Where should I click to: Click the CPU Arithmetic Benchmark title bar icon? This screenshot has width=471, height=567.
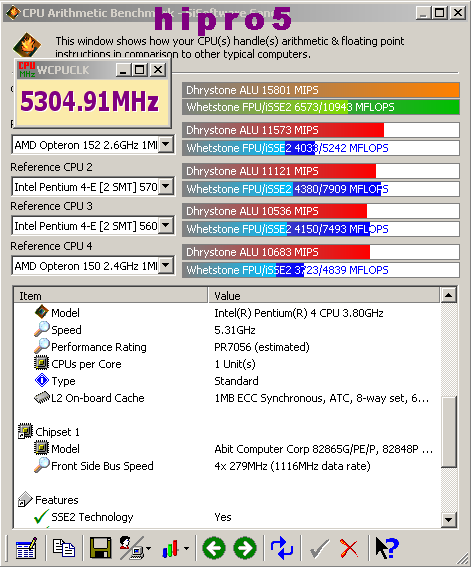(x=13, y=13)
